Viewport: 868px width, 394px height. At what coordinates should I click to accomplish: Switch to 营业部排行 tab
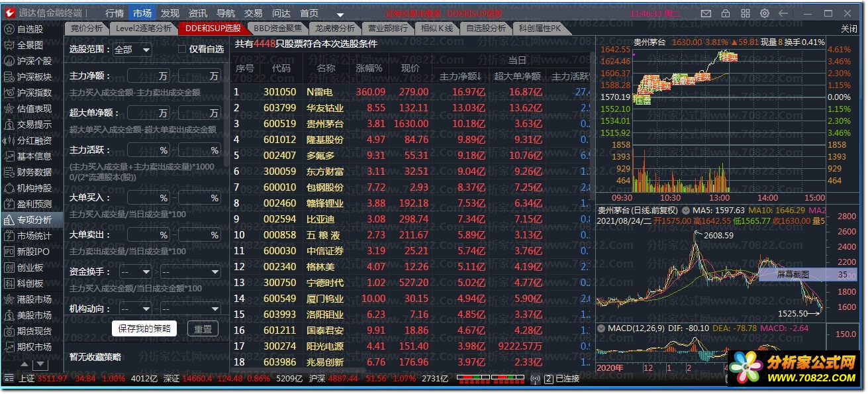pos(388,28)
